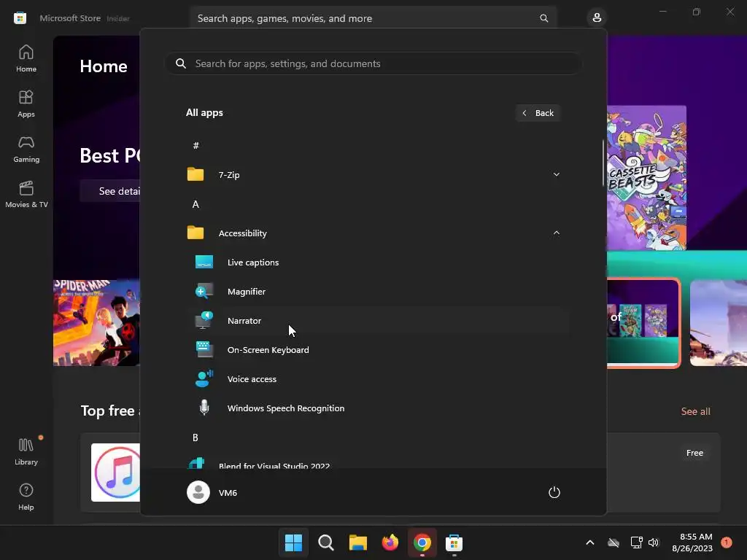Collapse the Accessibility folder
This screenshot has width=747, height=560.
[374, 233]
